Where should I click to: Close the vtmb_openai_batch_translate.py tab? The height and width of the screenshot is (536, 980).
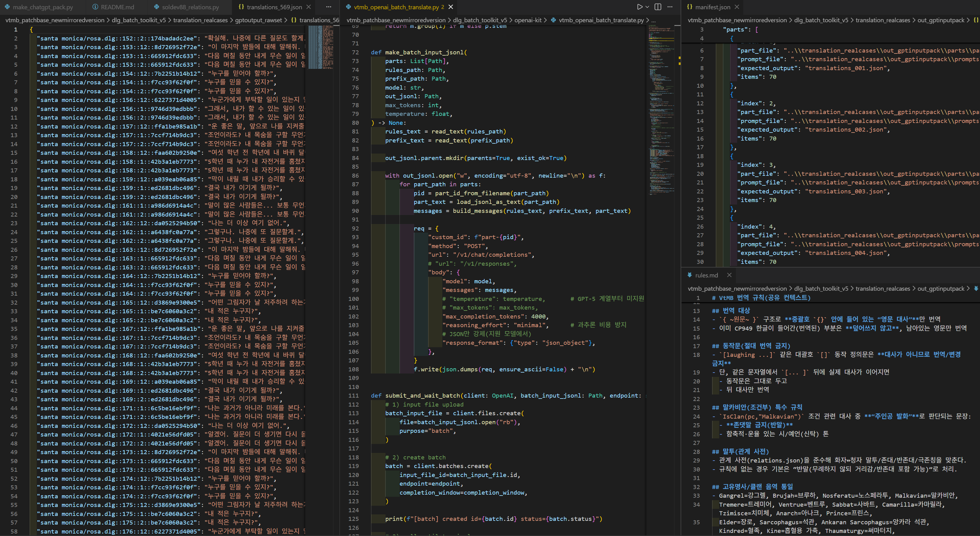click(451, 7)
